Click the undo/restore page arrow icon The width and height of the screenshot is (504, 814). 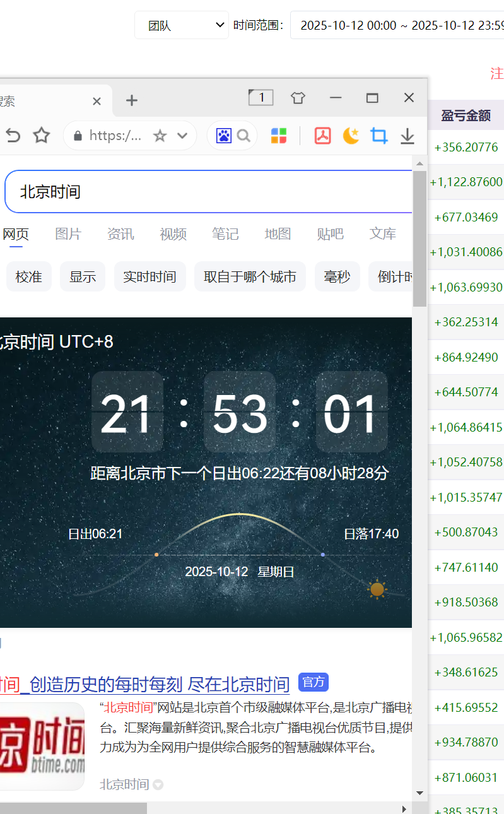(x=13, y=136)
